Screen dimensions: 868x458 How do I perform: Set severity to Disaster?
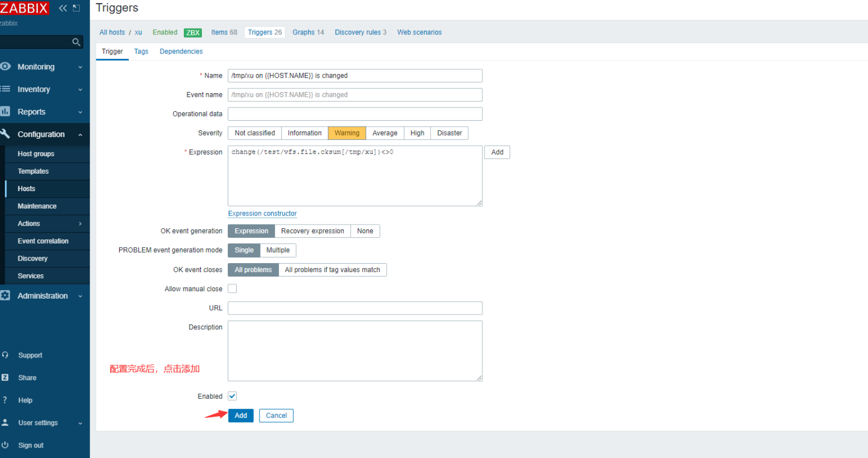[x=450, y=133]
